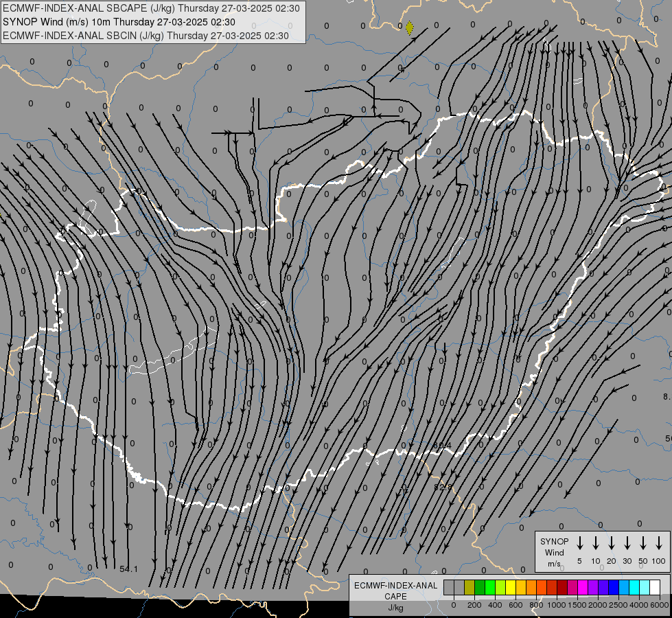Click the SYNOP Wind 10m title line

(119, 22)
